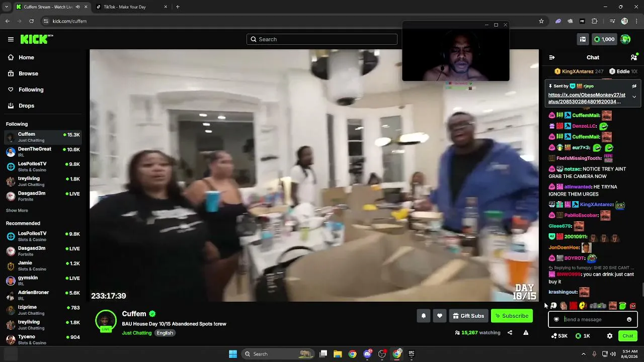Viewport: 644px width, 362px height.
Task: Click the Kick search box
Action: point(322,39)
